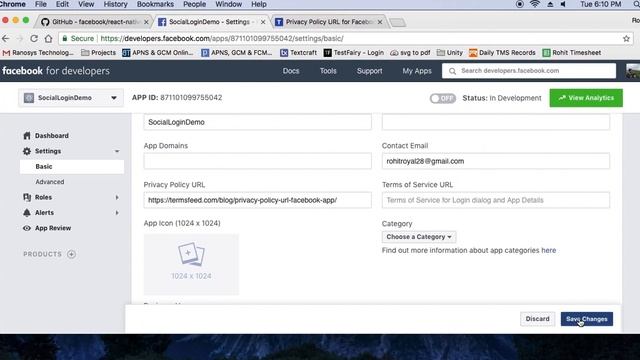Click the App Domains input field

click(258, 161)
